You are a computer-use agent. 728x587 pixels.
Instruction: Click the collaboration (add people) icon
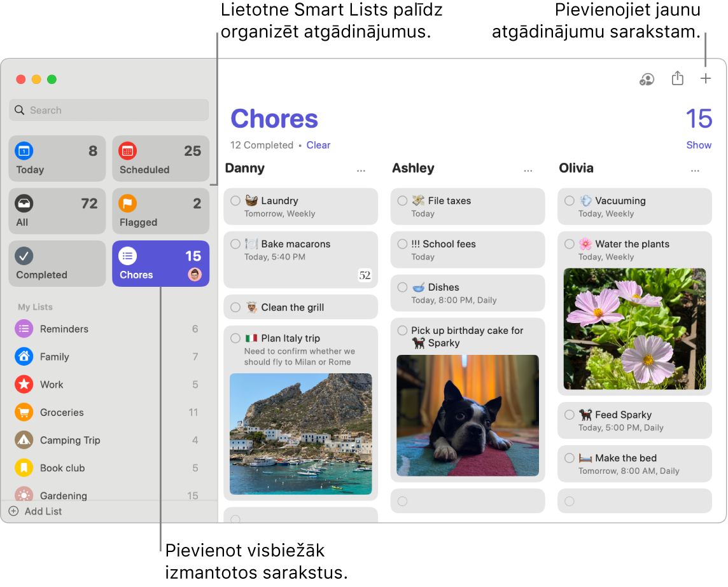pyautogui.click(x=647, y=79)
